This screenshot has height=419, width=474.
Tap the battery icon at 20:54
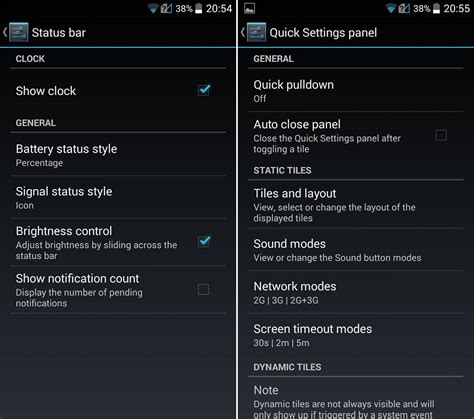pyautogui.click(x=198, y=8)
